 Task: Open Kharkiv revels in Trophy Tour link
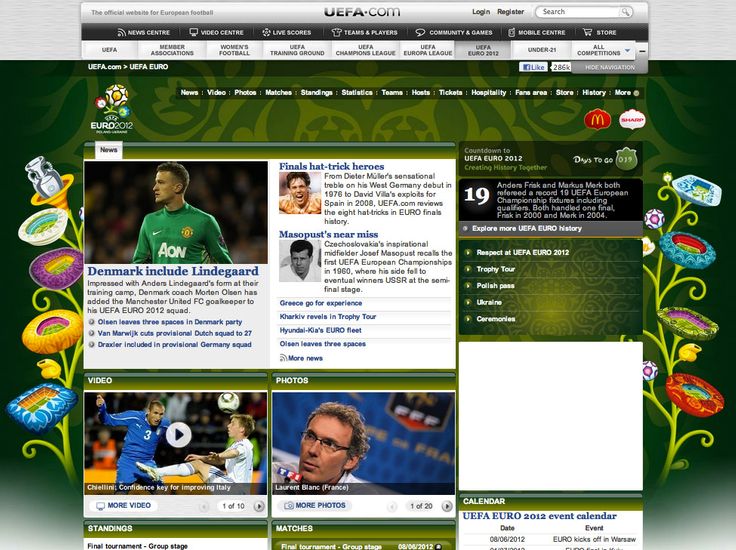click(x=328, y=317)
